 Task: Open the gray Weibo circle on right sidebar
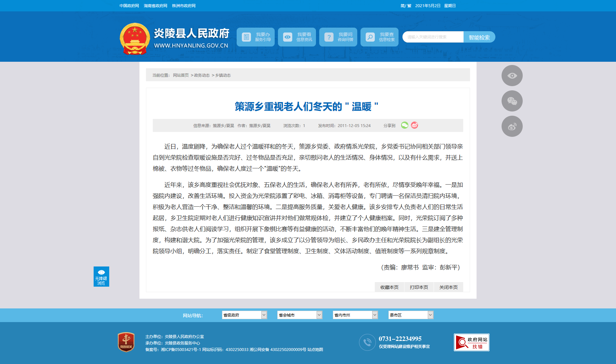pyautogui.click(x=512, y=126)
